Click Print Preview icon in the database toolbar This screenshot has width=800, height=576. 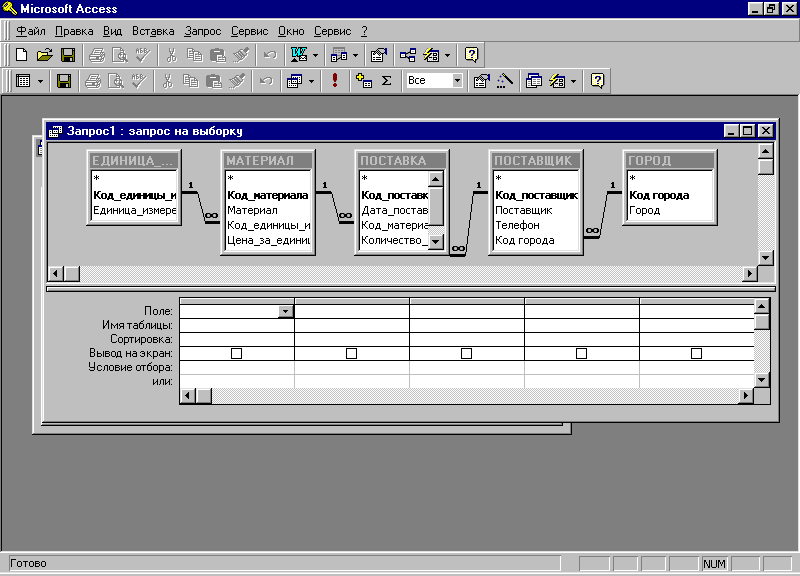120,55
